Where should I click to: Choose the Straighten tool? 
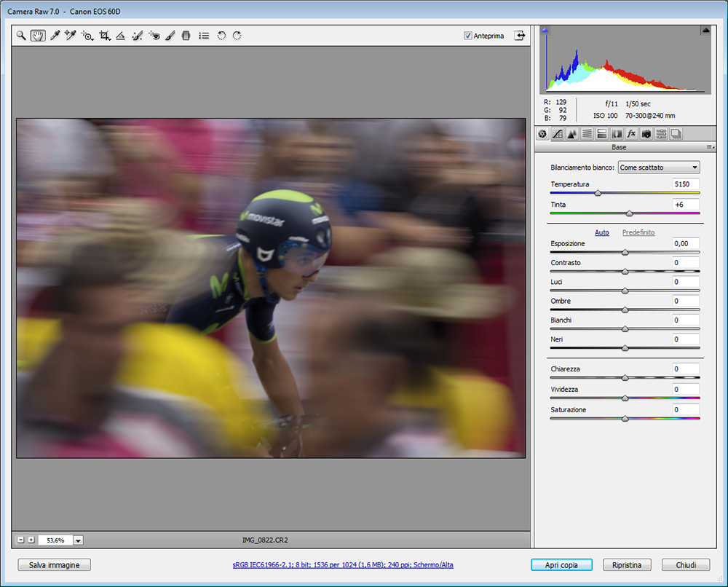pos(121,35)
